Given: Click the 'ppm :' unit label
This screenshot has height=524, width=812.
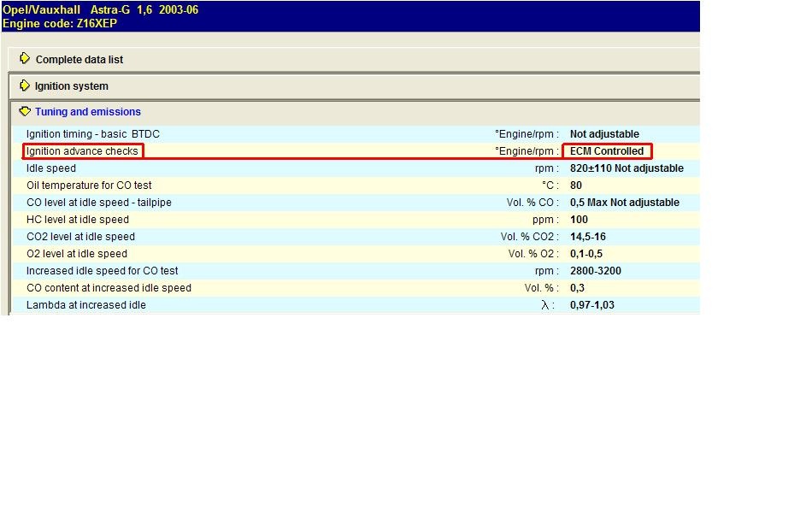Looking at the screenshot, I should pos(545,220).
